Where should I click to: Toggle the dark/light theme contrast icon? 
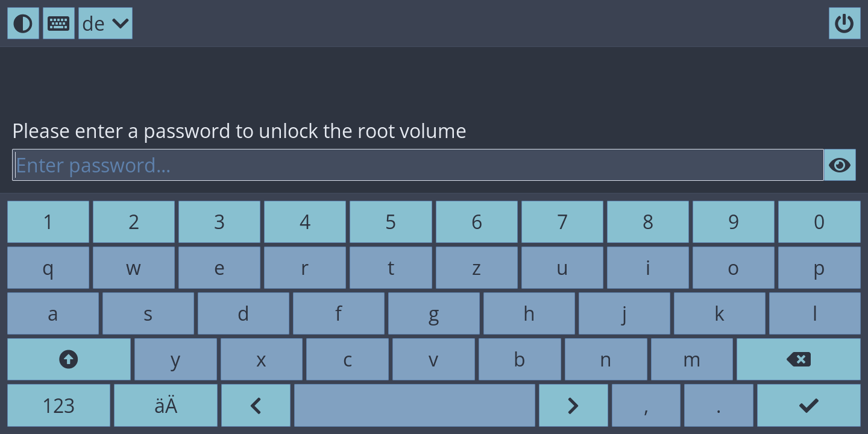(23, 24)
